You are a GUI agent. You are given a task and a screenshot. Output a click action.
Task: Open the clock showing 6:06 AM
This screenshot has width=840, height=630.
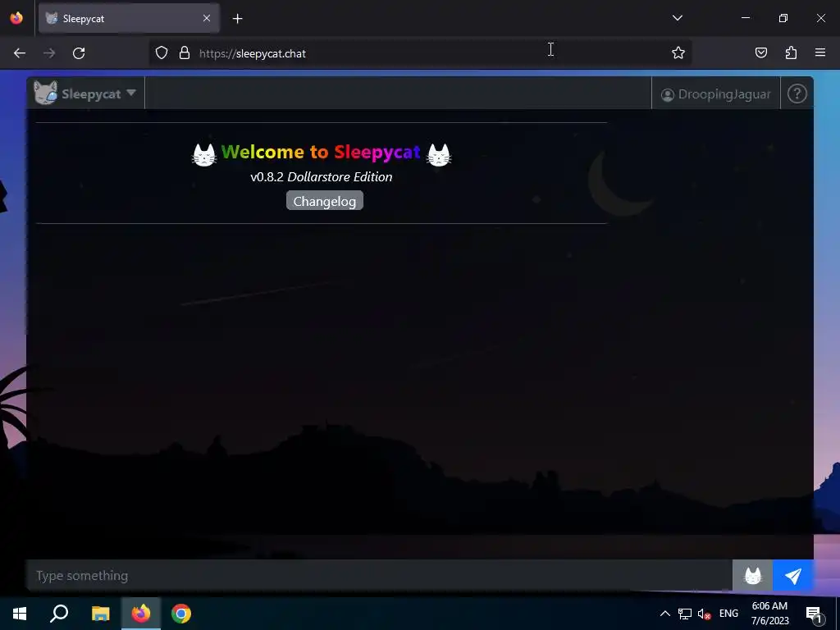769,614
